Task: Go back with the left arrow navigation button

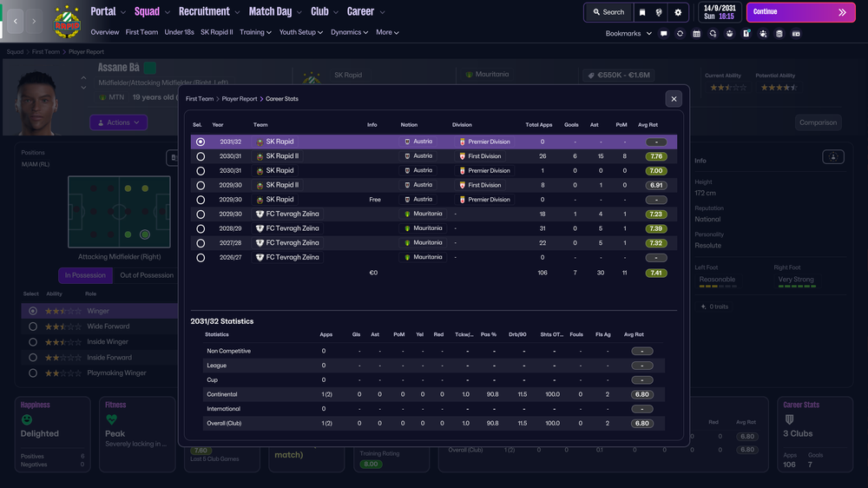Action: point(16,21)
